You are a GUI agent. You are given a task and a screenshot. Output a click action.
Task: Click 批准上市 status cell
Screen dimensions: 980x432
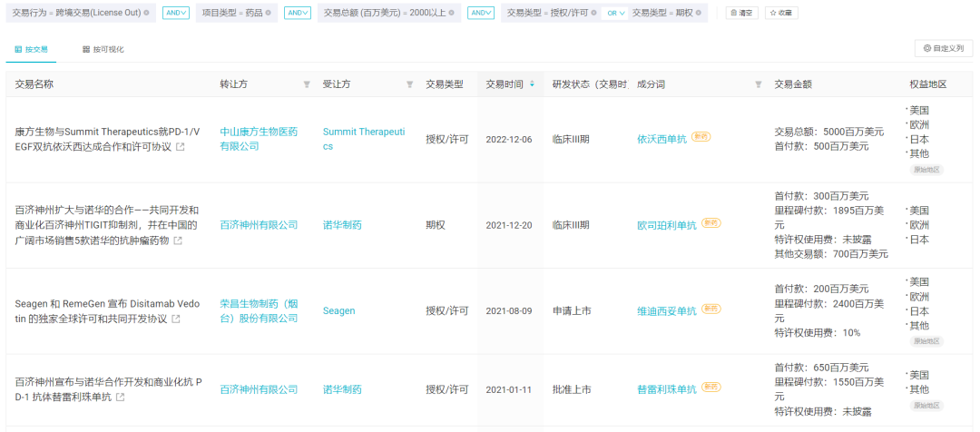pos(572,389)
